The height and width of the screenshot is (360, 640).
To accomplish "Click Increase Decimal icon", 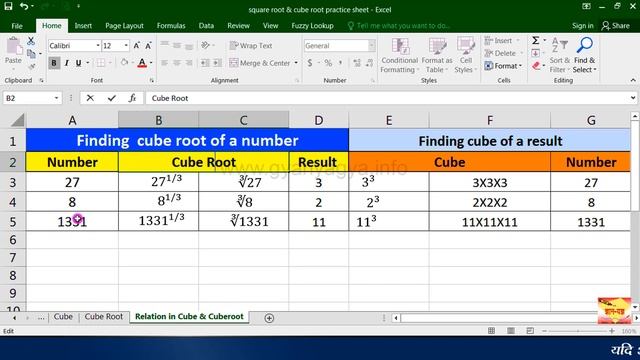I will click(357, 63).
